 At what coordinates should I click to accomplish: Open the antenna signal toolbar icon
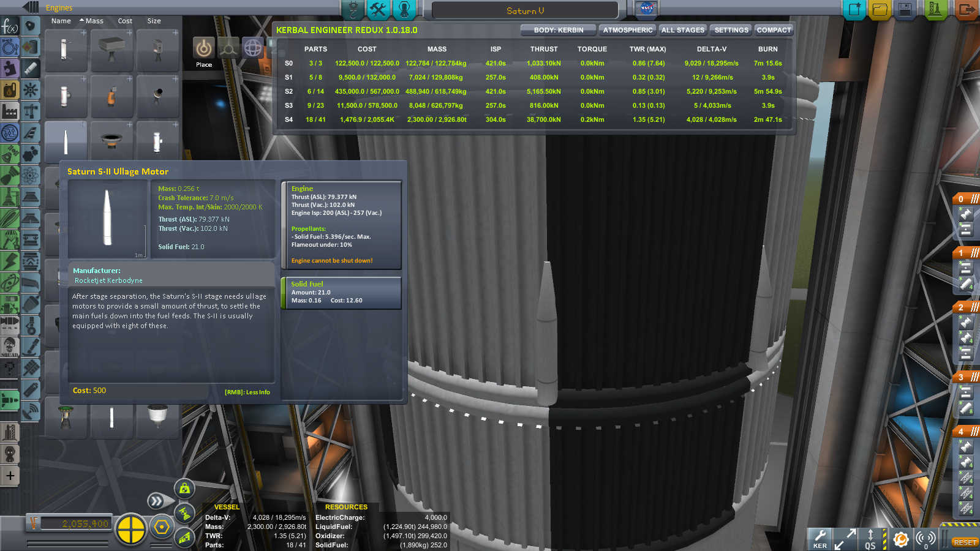point(925,539)
